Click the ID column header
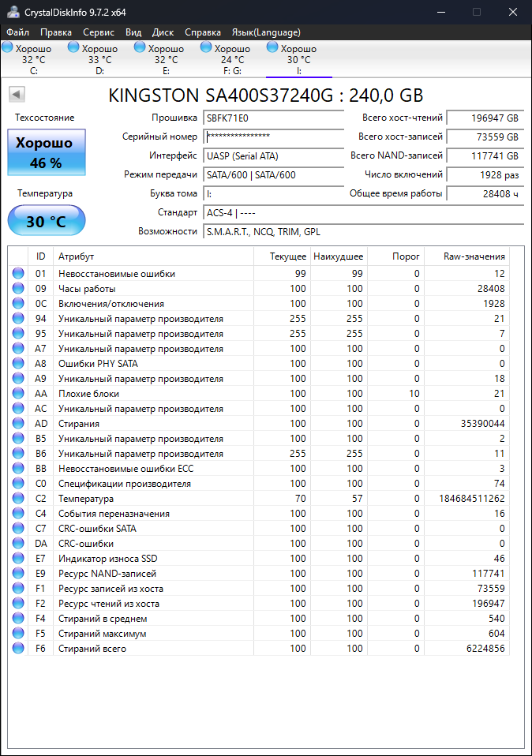The height and width of the screenshot is (756, 532). click(41, 256)
